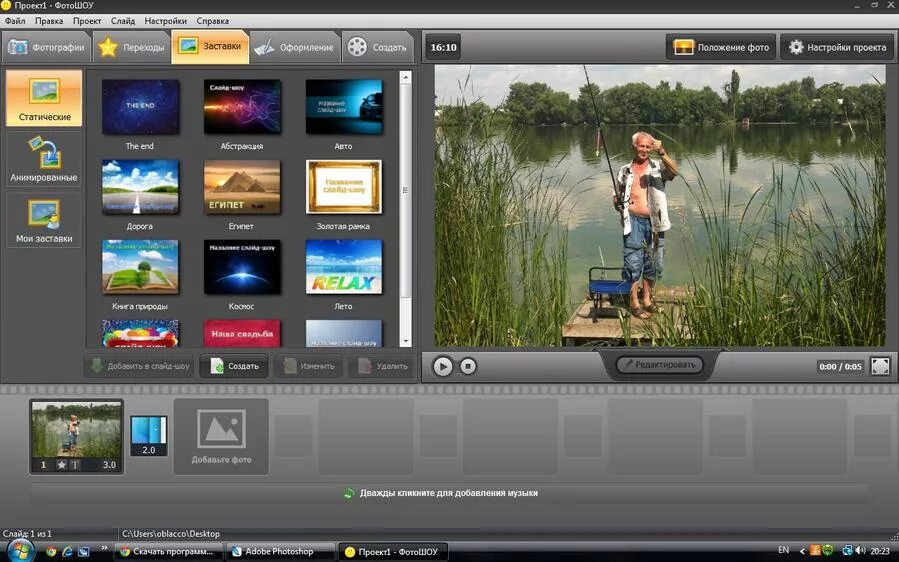Open the Правка menu

[x=49, y=21]
